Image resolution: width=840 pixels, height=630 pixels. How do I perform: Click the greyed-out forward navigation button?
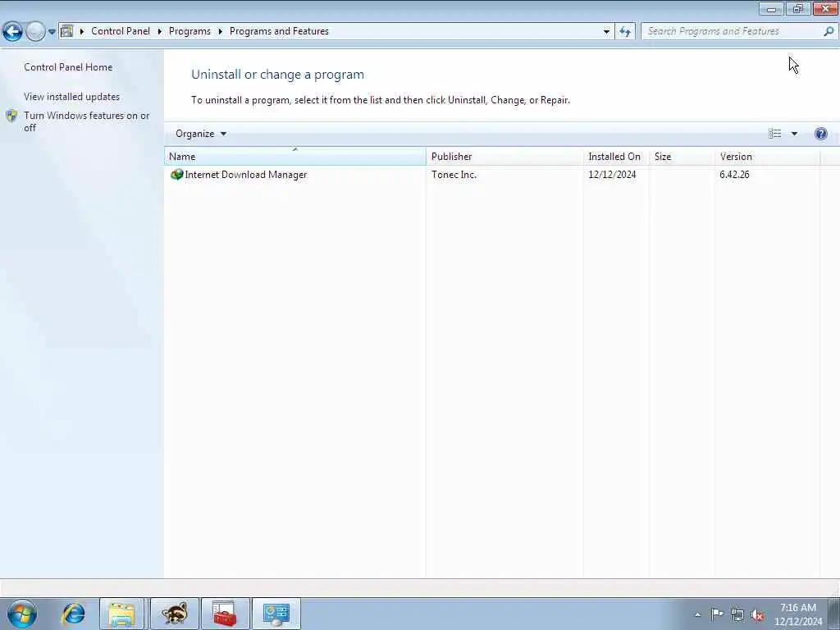click(x=35, y=32)
